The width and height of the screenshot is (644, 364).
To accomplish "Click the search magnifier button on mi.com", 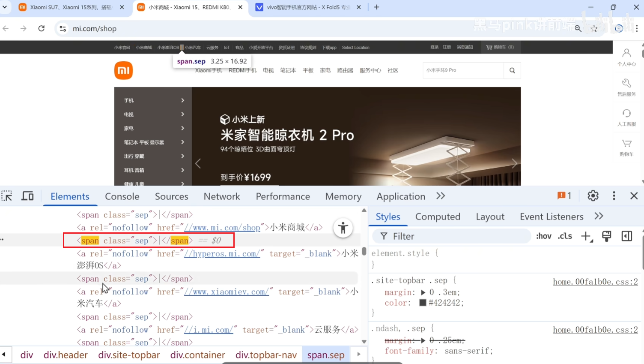I will 512,70.
